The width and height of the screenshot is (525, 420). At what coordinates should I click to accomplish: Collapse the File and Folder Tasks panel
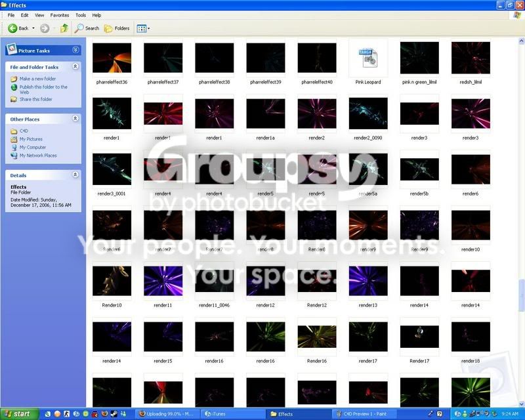75,67
